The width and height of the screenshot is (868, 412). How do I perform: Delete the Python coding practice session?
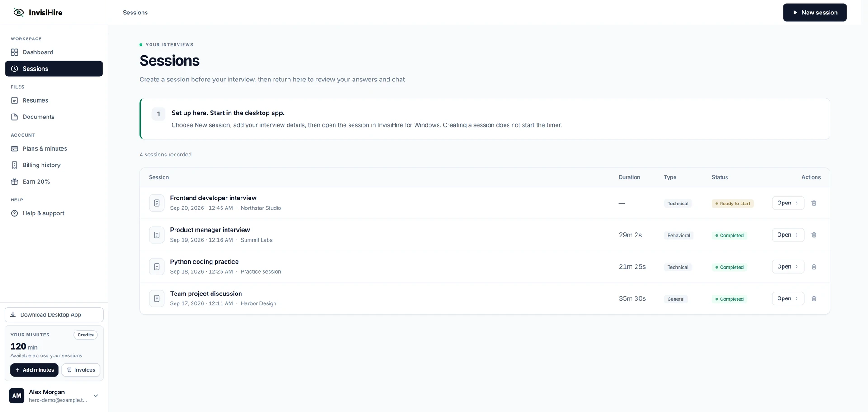click(814, 267)
